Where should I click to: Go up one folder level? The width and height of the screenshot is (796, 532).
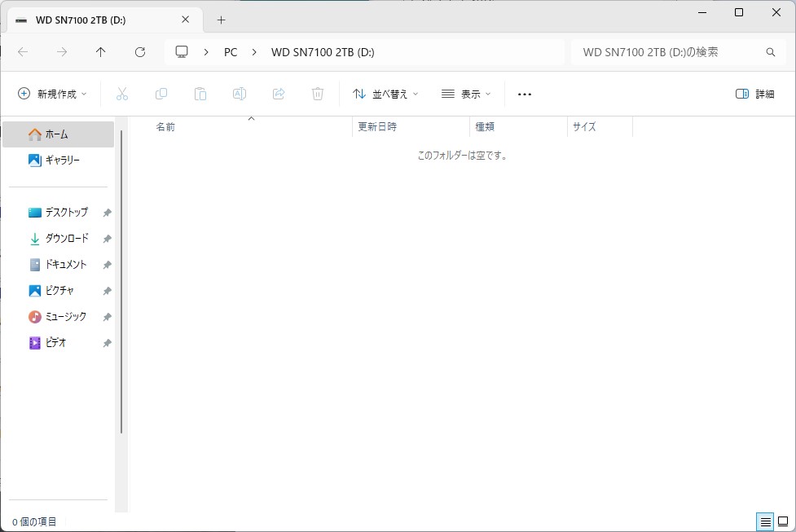click(100, 52)
